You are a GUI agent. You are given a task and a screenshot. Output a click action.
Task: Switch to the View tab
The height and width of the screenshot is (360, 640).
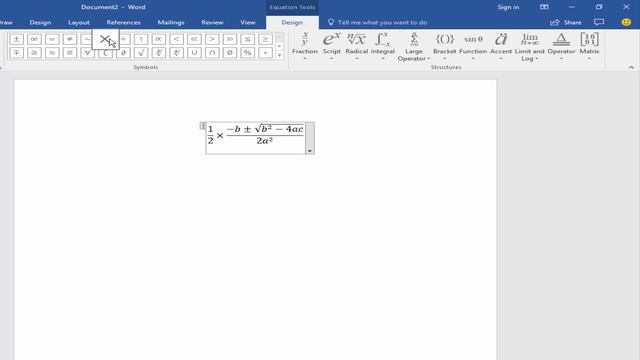(x=248, y=22)
